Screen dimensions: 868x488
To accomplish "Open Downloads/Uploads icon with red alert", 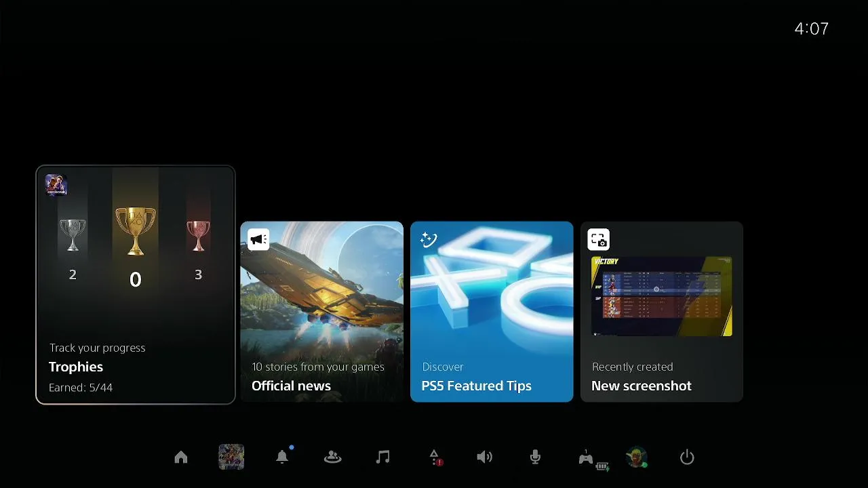I will [435, 457].
